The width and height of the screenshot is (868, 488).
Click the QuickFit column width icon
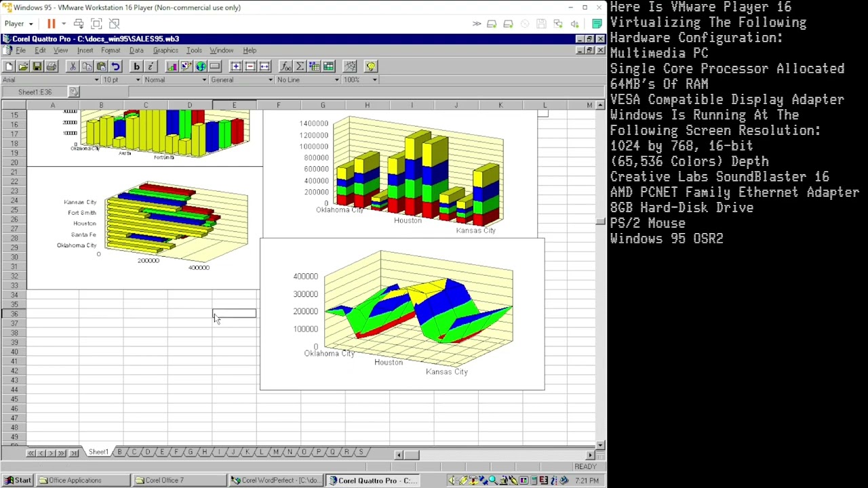pos(264,66)
